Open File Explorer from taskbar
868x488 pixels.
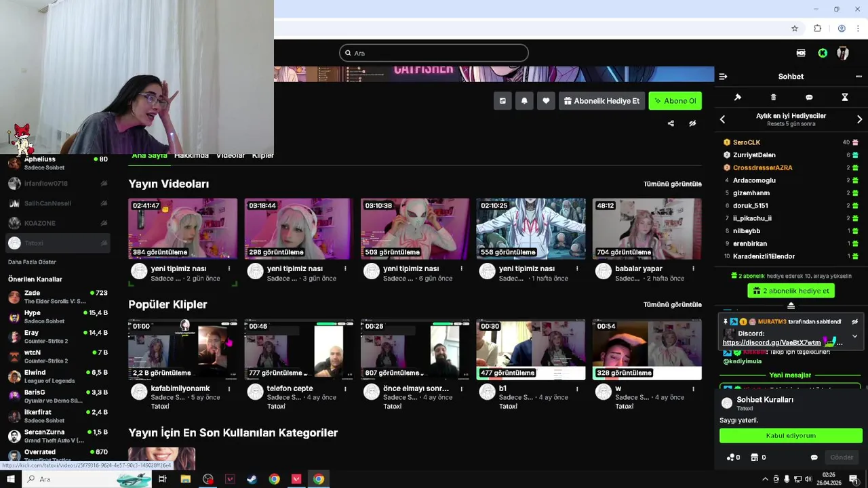[185, 479]
